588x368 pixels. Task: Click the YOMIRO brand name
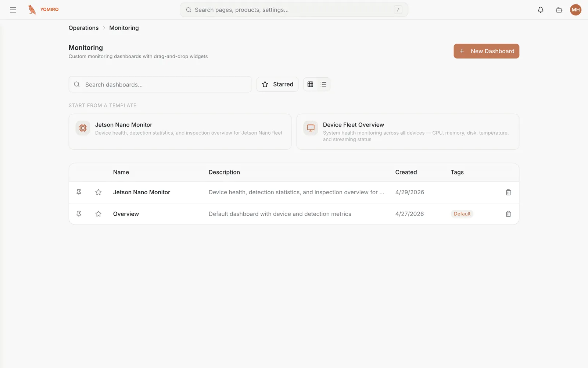coord(49,10)
